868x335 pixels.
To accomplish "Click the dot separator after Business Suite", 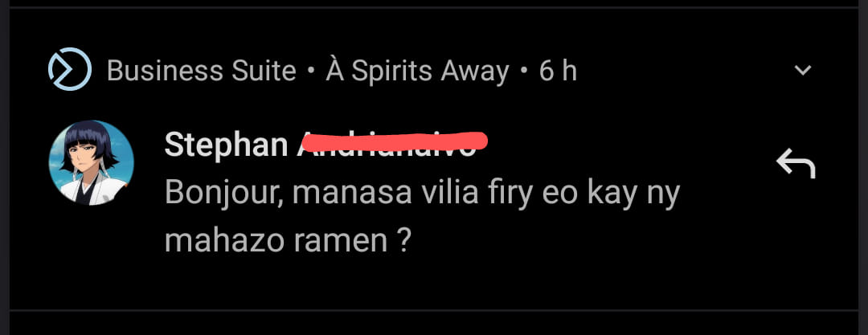I will 311,71.
